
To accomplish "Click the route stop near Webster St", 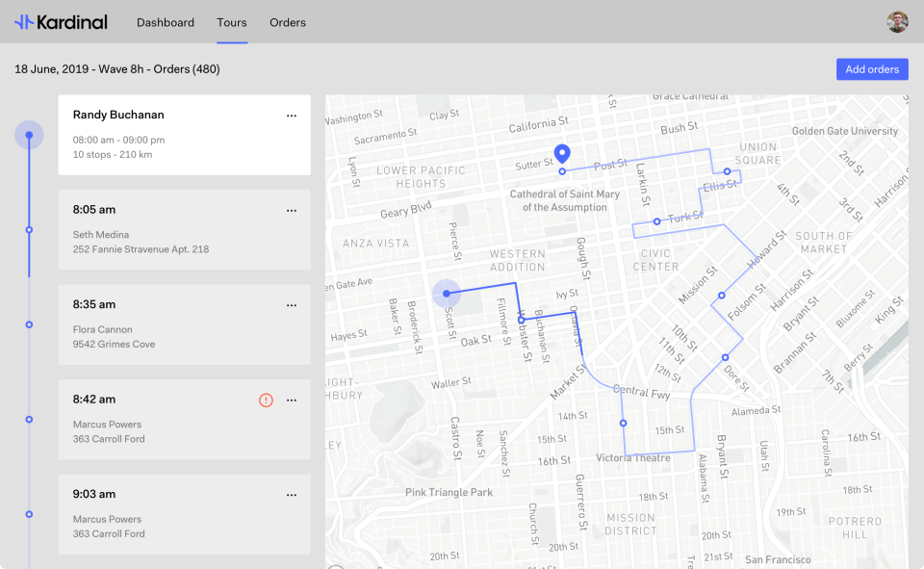I will 522,321.
